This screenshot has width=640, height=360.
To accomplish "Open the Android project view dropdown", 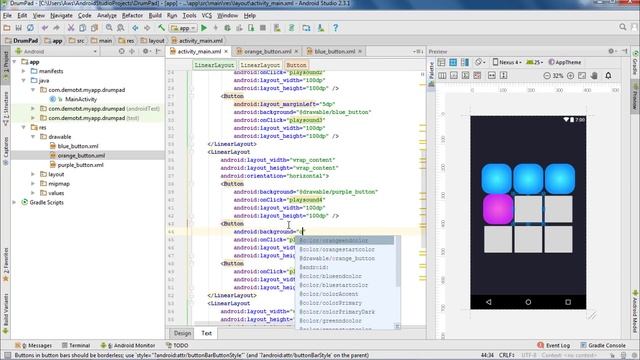I will [57, 51].
